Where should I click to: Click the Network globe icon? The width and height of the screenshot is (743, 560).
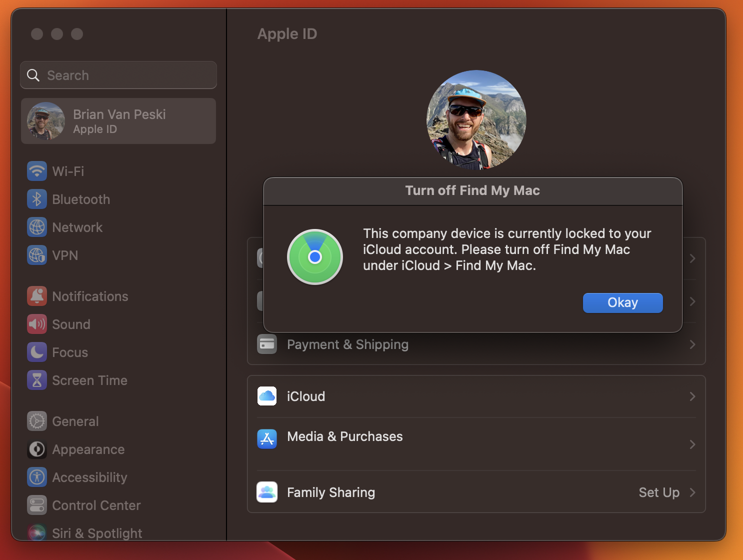click(37, 227)
